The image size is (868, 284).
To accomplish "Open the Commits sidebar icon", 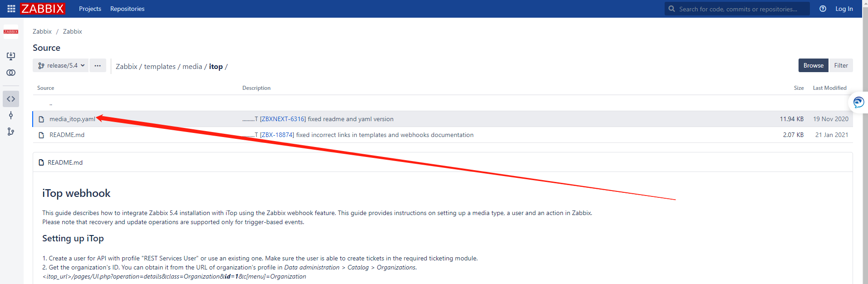I will [x=11, y=115].
